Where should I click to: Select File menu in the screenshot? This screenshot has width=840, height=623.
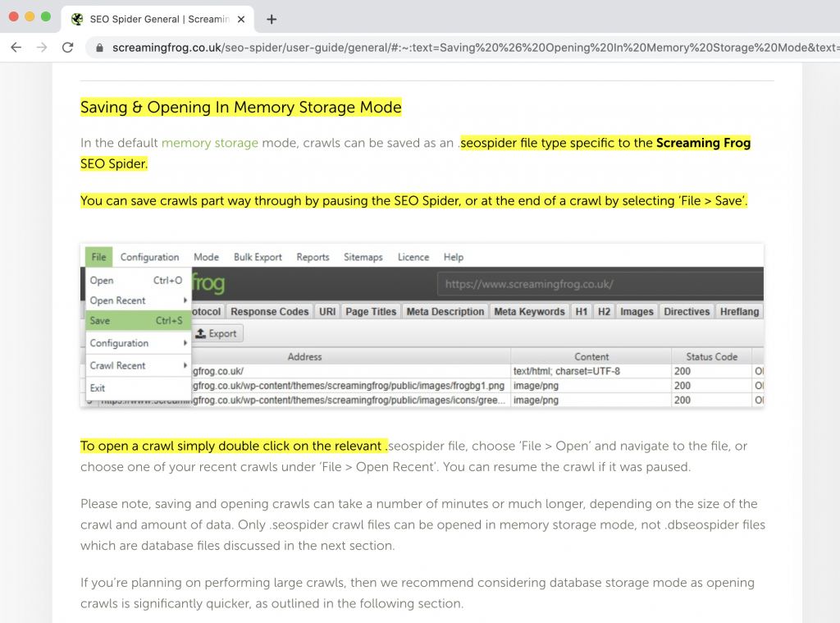tap(98, 257)
